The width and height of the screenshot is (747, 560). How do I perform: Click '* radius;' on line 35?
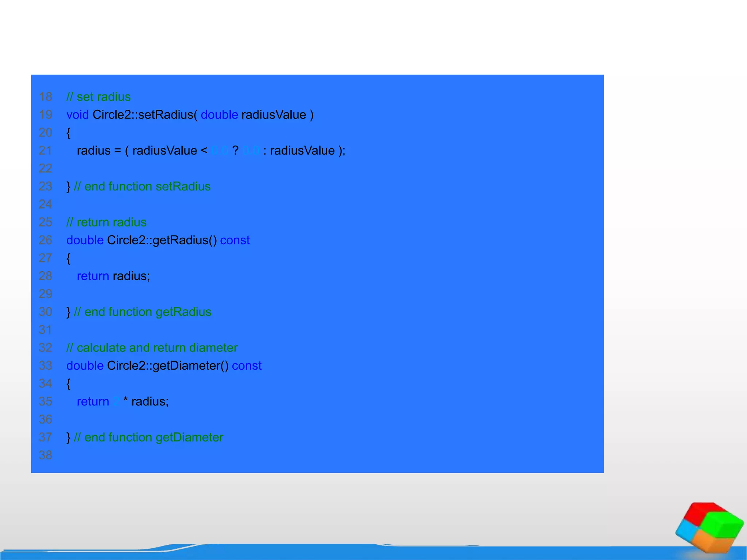click(146, 401)
